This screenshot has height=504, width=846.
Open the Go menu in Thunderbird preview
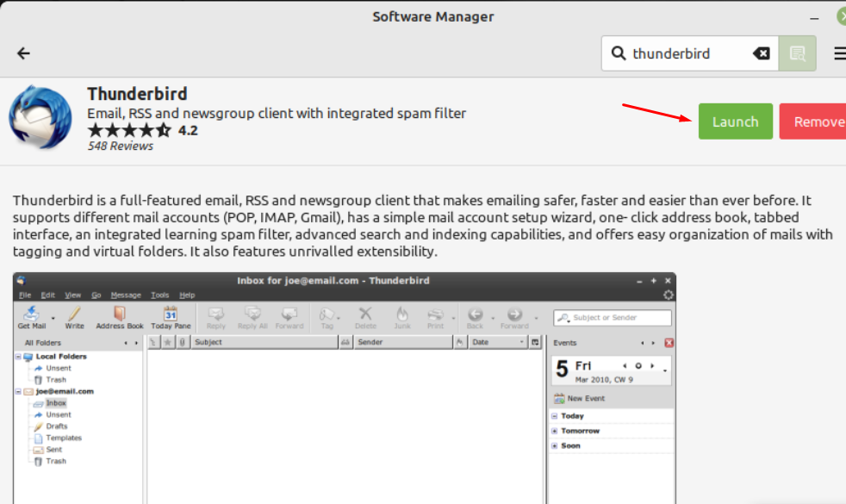96,296
